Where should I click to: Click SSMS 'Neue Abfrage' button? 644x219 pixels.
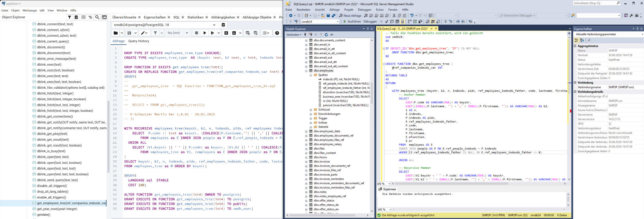(x=350, y=16)
